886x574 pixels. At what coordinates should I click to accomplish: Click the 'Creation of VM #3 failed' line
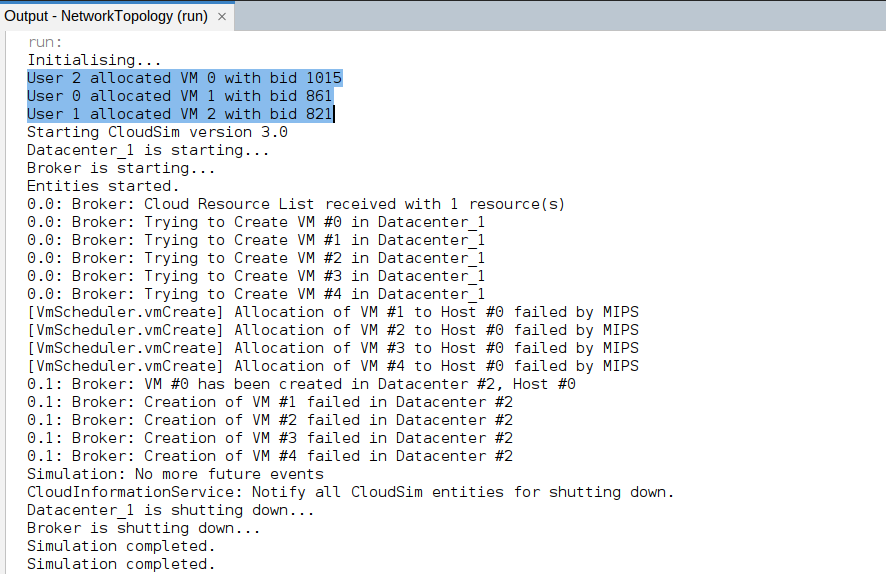270,438
